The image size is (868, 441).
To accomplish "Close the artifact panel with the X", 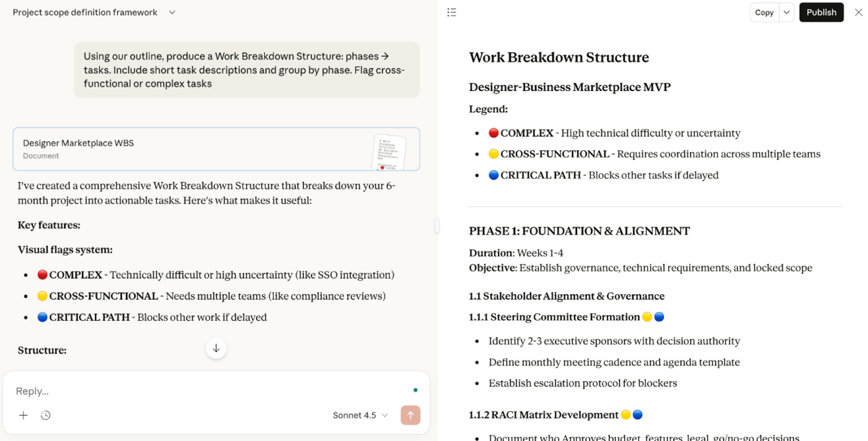I will (x=859, y=12).
